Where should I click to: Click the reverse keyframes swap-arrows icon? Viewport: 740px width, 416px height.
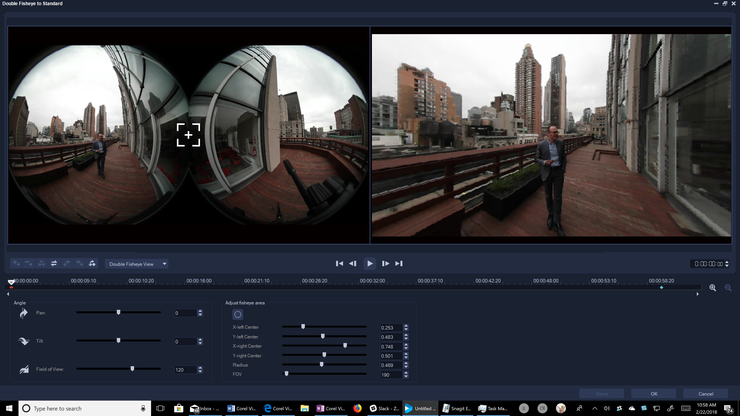coord(54,263)
